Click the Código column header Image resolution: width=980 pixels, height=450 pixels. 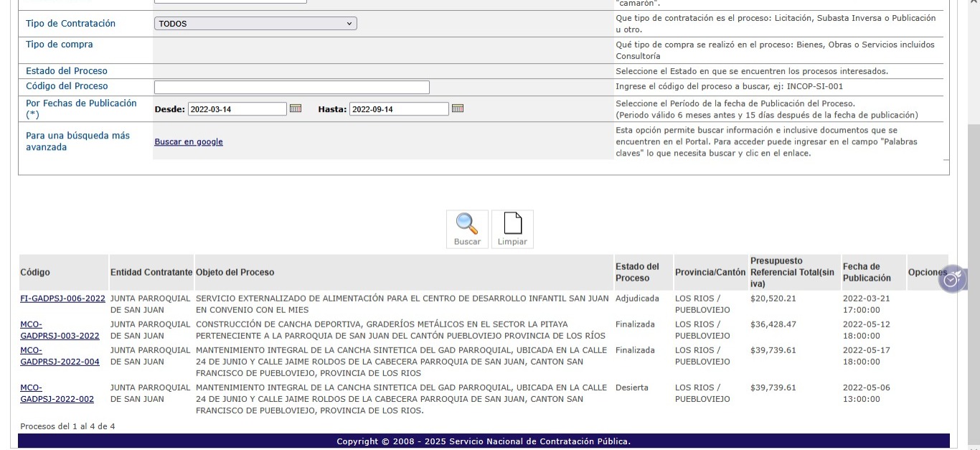35,273
